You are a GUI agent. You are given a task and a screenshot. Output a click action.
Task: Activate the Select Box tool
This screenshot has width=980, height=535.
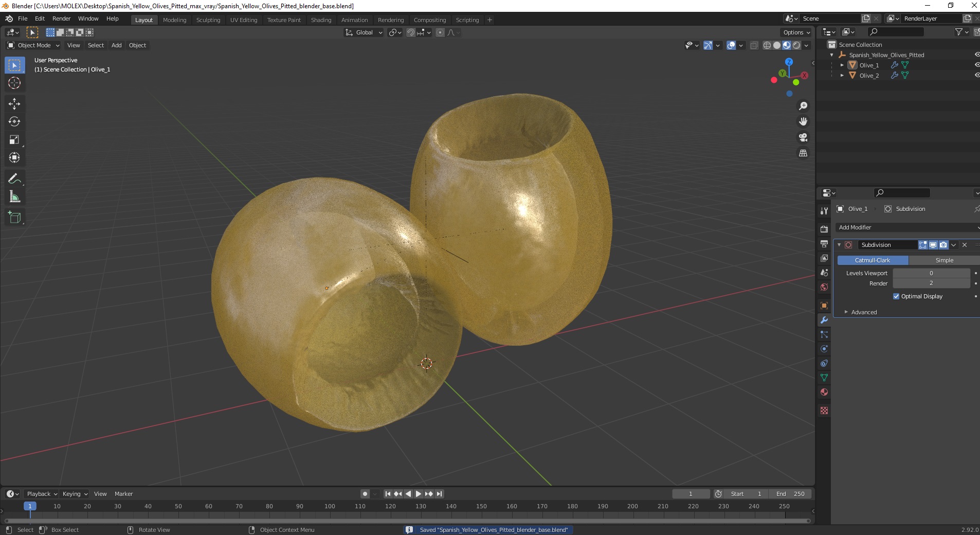(14, 65)
